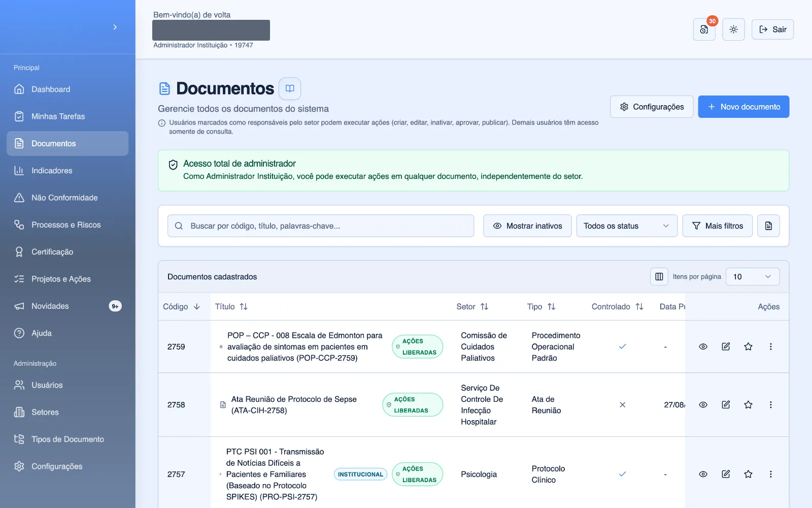Screen dimensions: 812x508
Task: Toggle the light/dark theme sun icon
Action: (733, 29)
